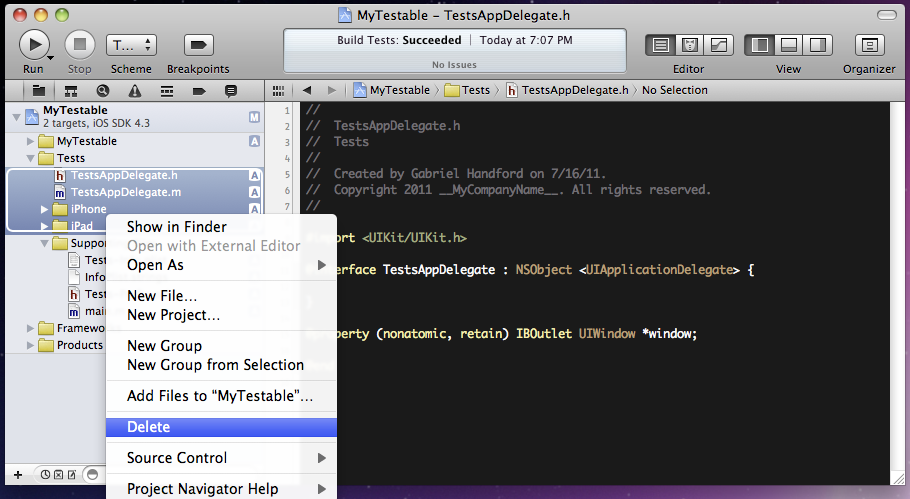
Task: Open the related files grid menu
Action: 279,91
